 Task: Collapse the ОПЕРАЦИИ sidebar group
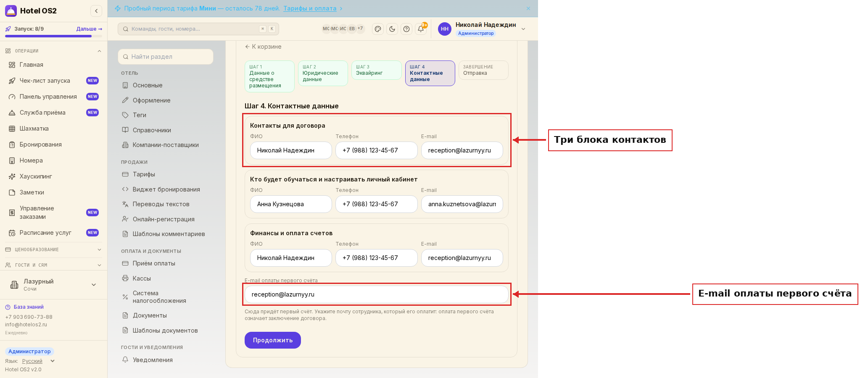[x=53, y=51]
